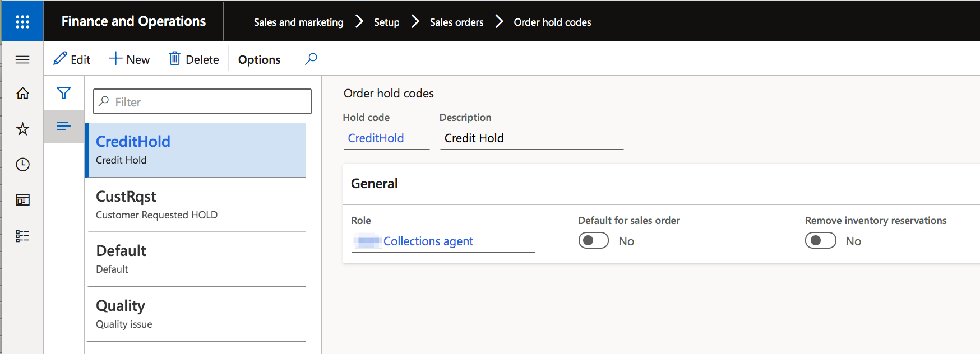
Task: Select the Default hold code entry
Action: point(196,259)
